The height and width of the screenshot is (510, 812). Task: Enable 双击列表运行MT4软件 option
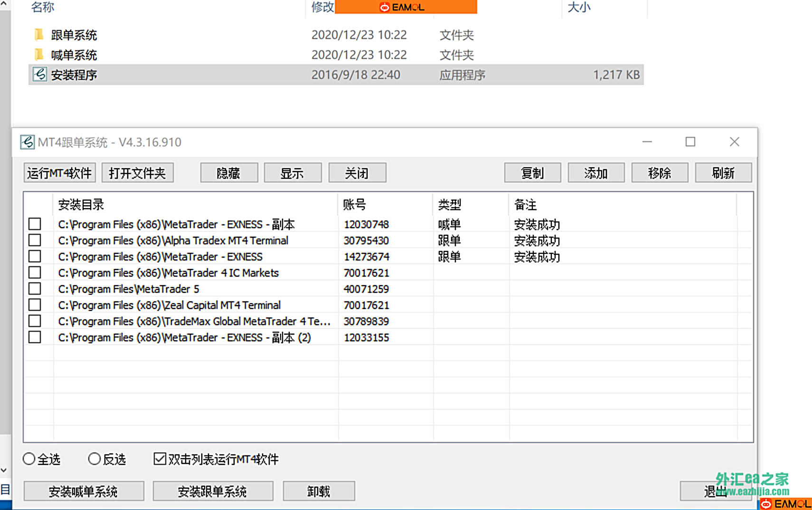(x=160, y=458)
